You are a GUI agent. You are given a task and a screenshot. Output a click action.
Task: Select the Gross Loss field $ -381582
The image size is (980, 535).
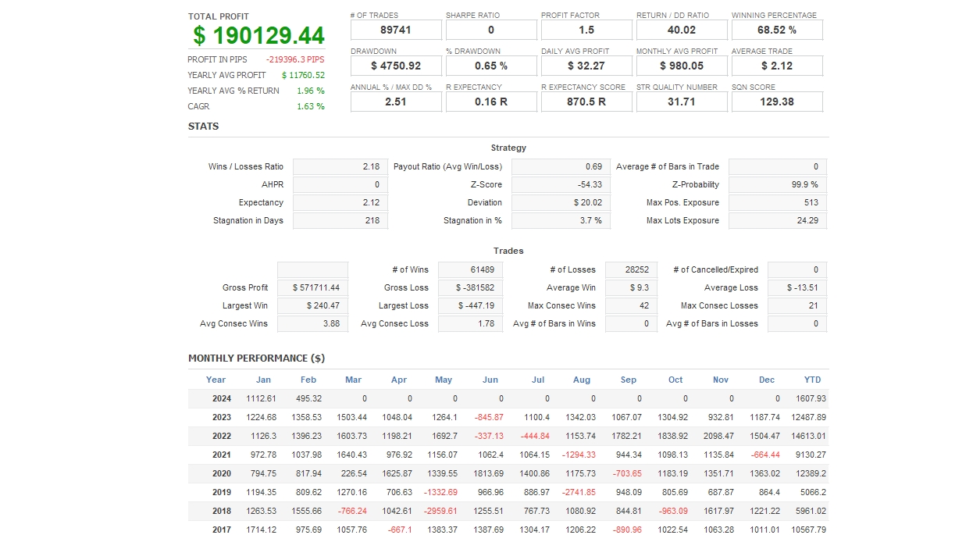(x=470, y=287)
